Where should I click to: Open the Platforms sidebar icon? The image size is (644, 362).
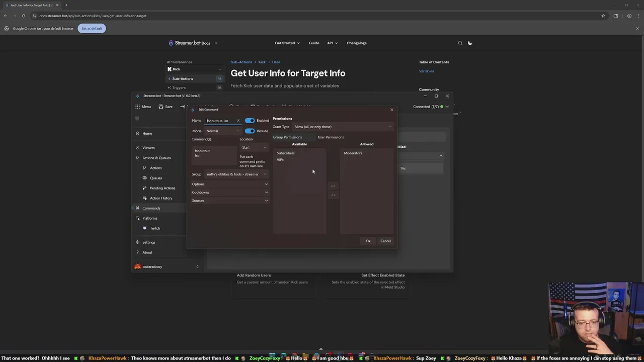137,218
